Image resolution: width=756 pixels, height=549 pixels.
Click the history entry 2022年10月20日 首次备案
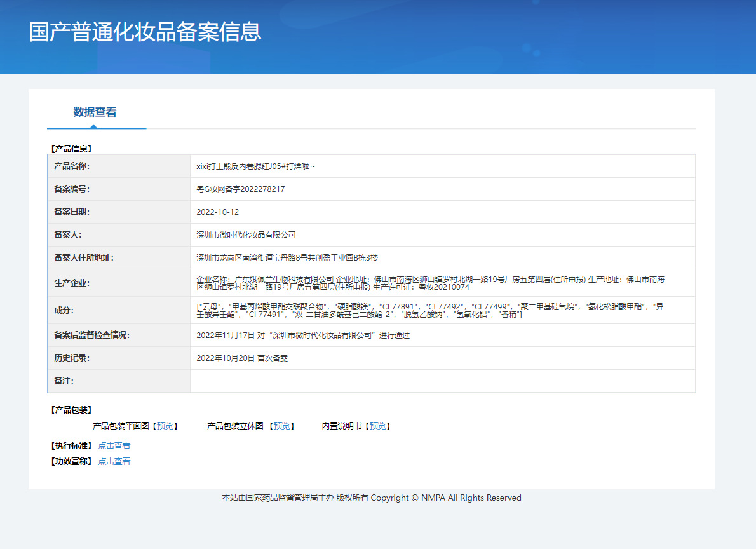[242, 358]
